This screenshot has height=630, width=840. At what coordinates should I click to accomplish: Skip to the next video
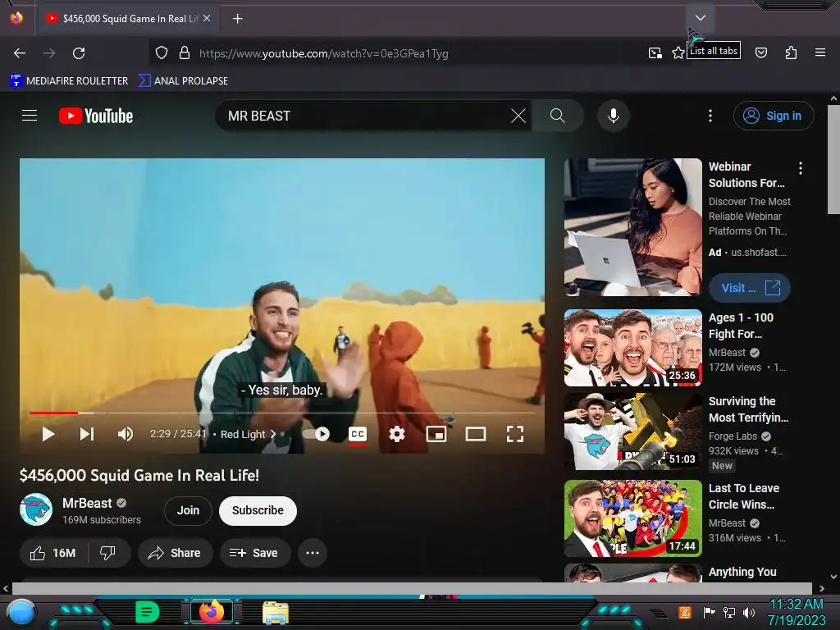click(87, 434)
